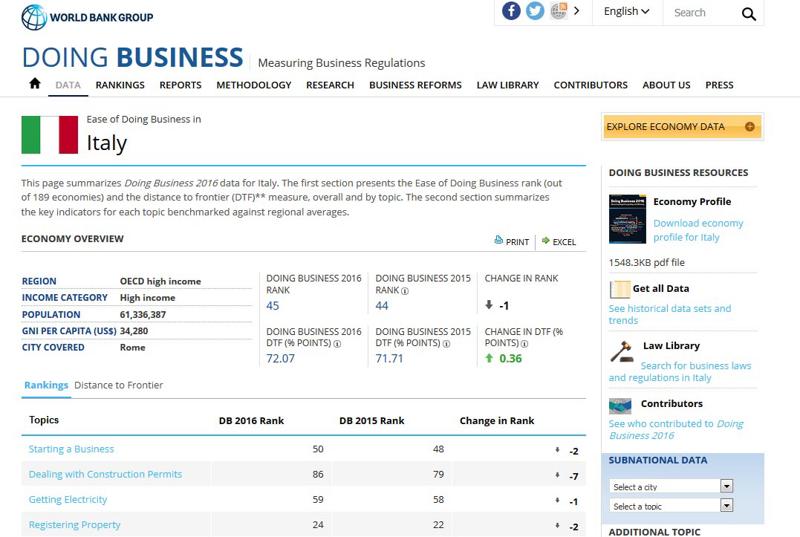800x537 pixels.
Task: Expand more social sharing options arrow
Action: (577, 11)
